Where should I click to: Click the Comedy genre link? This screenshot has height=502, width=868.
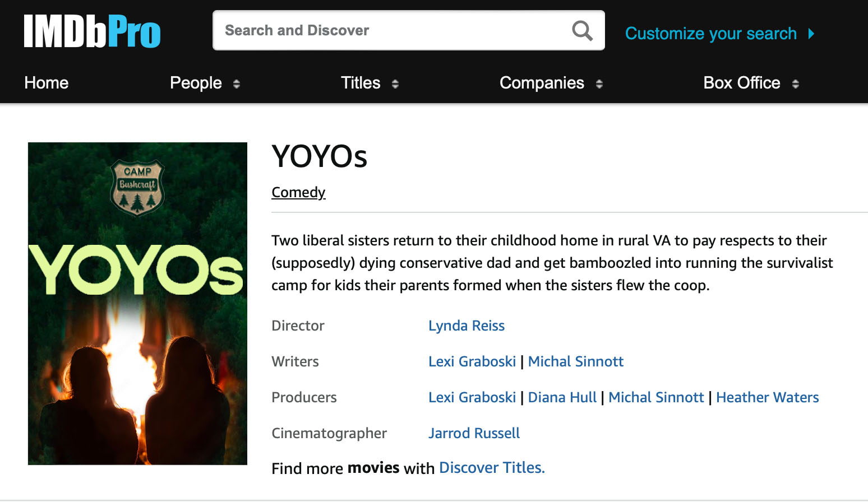(298, 192)
